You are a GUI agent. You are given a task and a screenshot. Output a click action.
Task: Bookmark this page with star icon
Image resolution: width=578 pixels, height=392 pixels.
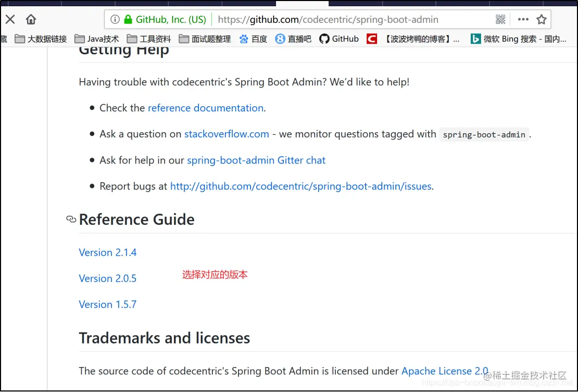point(541,19)
